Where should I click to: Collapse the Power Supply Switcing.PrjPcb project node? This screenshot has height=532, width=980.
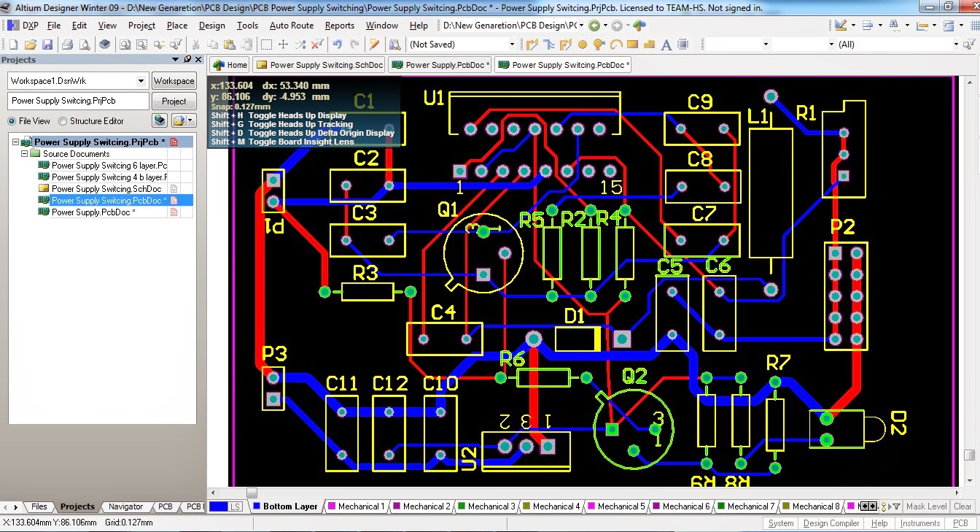click(16, 142)
